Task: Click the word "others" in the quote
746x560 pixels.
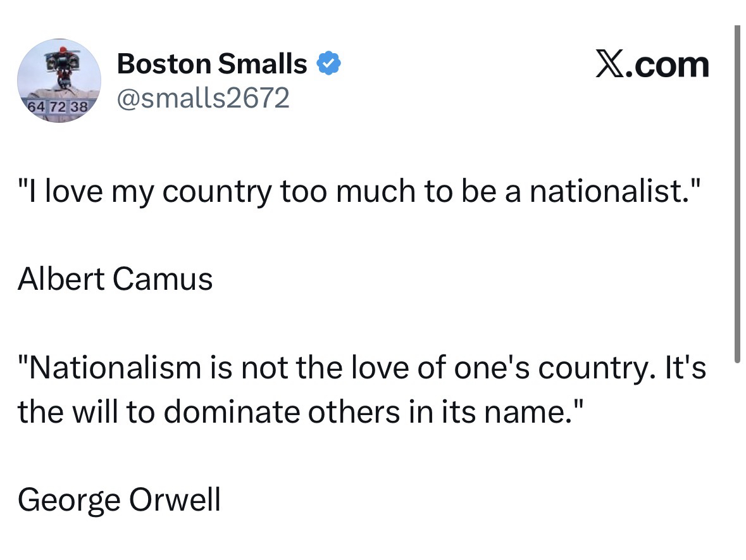Action: [x=350, y=411]
